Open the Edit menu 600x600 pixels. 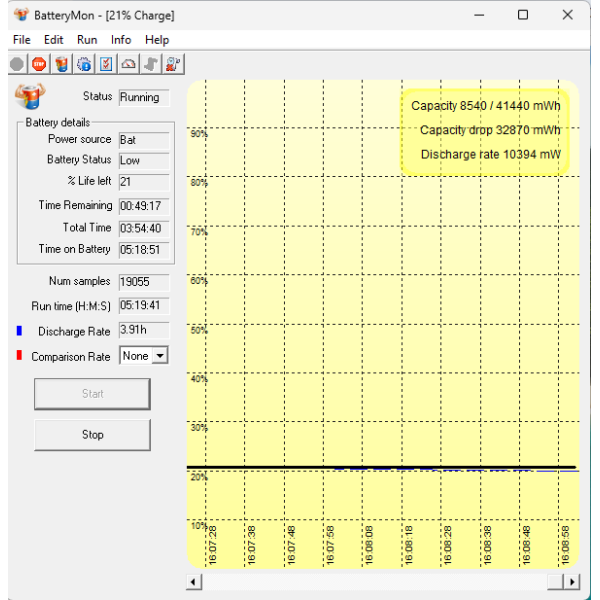point(53,40)
